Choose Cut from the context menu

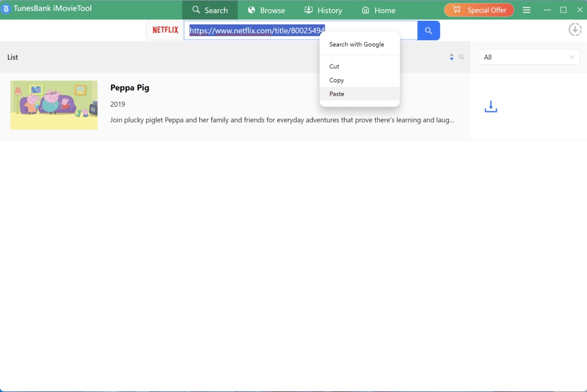[334, 67]
